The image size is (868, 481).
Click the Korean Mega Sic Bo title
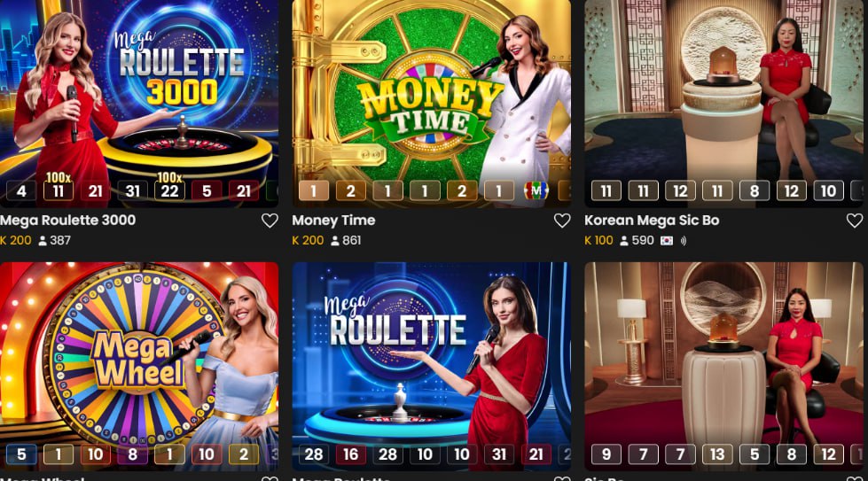pyautogui.click(x=652, y=220)
